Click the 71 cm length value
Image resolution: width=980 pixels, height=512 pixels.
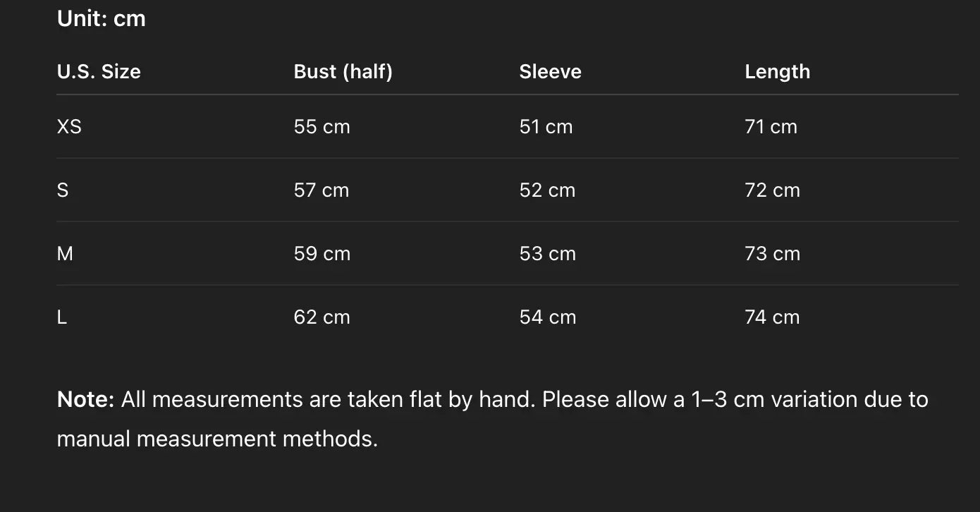[x=771, y=127]
